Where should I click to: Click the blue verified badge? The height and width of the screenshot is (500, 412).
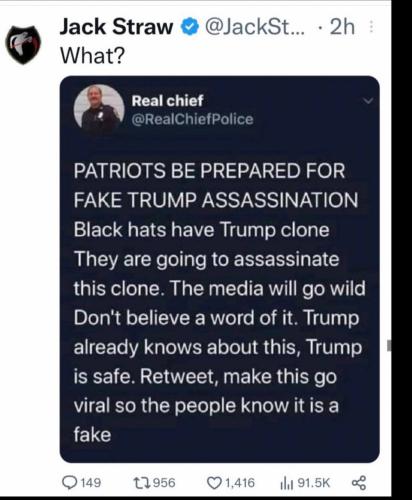(190, 27)
